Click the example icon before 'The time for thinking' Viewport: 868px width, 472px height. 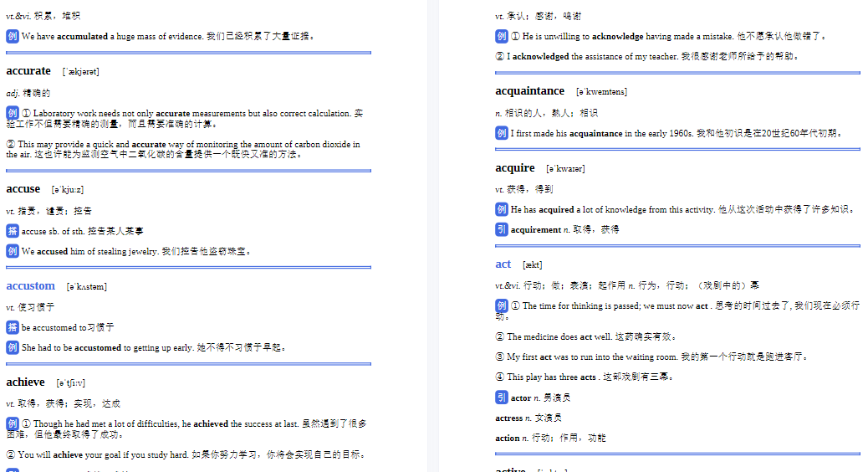click(x=502, y=305)
